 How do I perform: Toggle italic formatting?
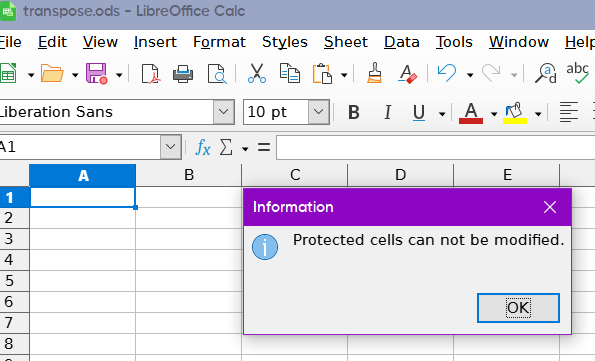(387, 112)
